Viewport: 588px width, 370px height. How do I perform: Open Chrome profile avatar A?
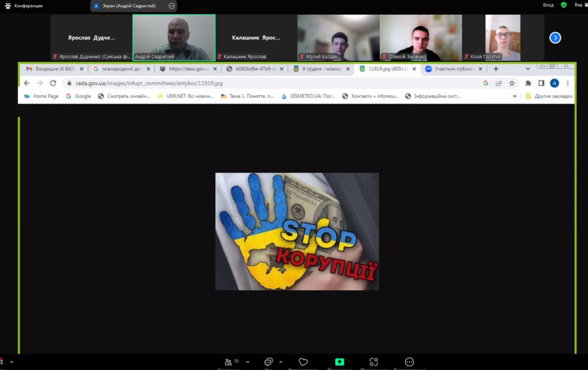[554, 83]
